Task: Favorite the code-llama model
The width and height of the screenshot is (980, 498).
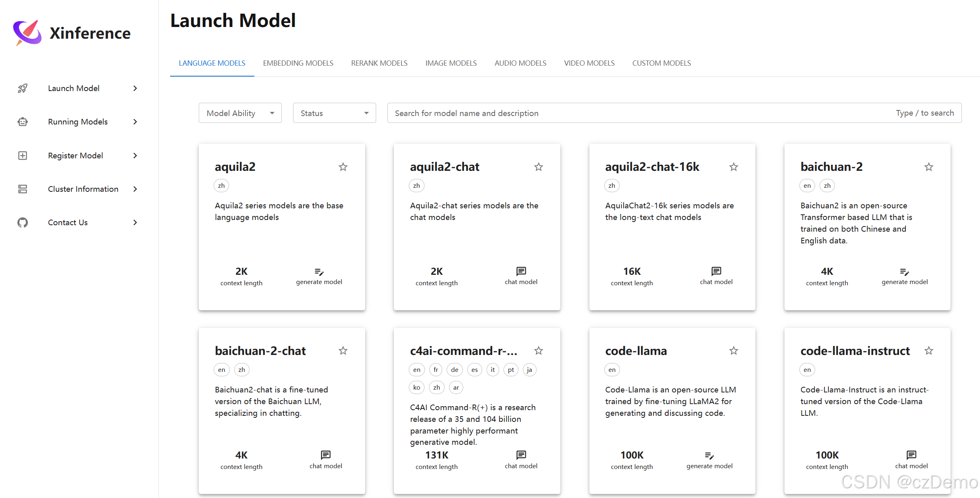Action: (x=734, y=351)
